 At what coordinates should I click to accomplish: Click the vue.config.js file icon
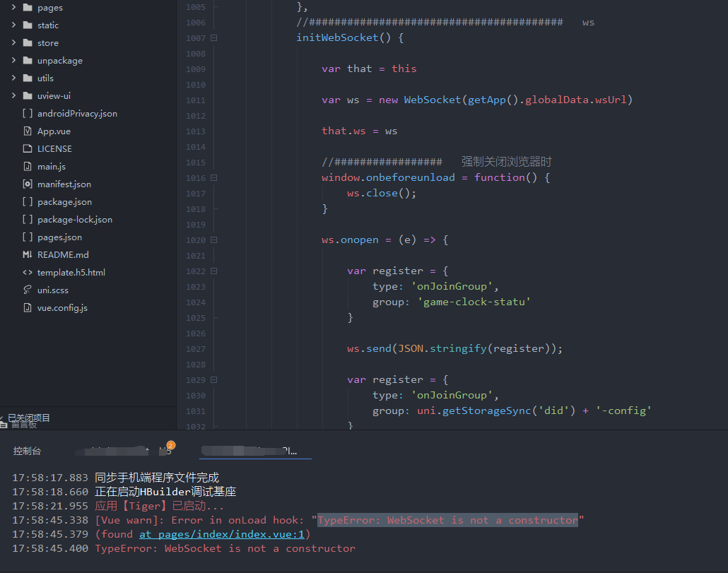pos(29,307)
